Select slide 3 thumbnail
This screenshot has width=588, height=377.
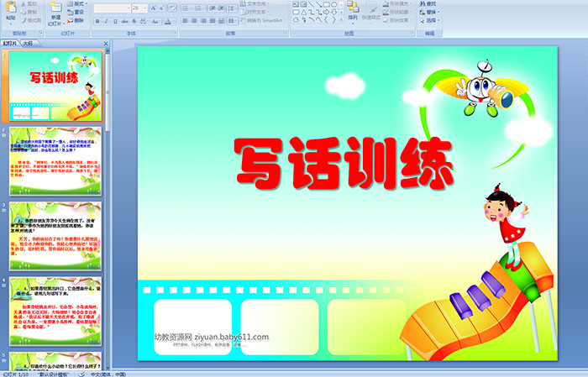point(55,236)
